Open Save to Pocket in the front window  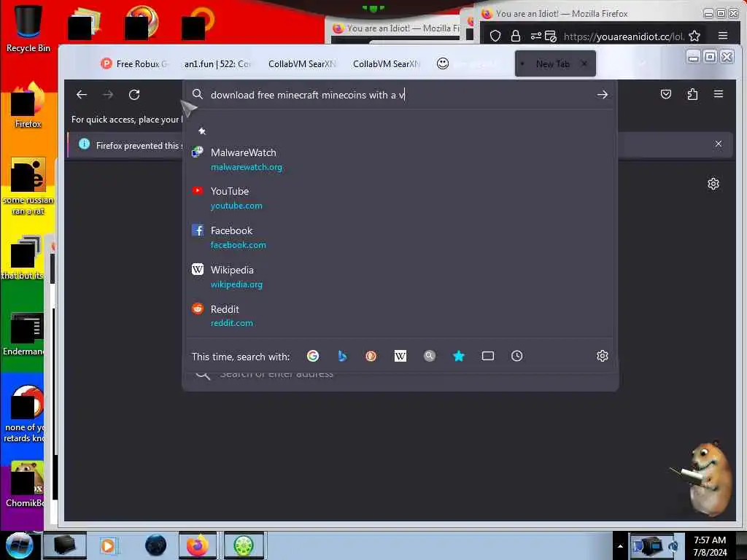tap(666, 94)
